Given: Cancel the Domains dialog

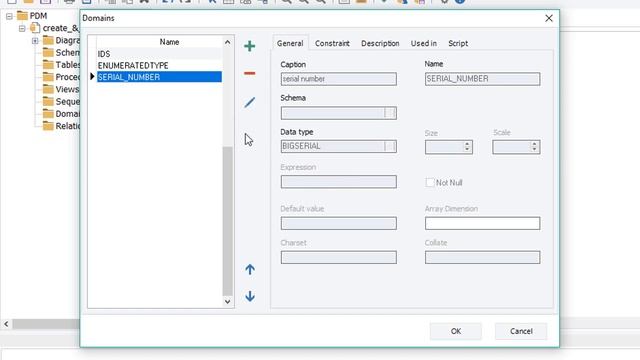Looking at the screenshot, I should point(521,331).
